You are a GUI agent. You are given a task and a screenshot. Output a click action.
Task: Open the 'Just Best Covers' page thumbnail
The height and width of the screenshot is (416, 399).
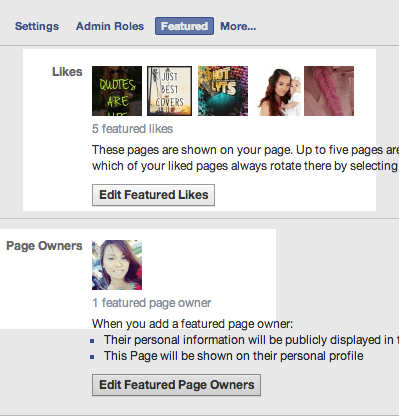[x=169, y=91]
